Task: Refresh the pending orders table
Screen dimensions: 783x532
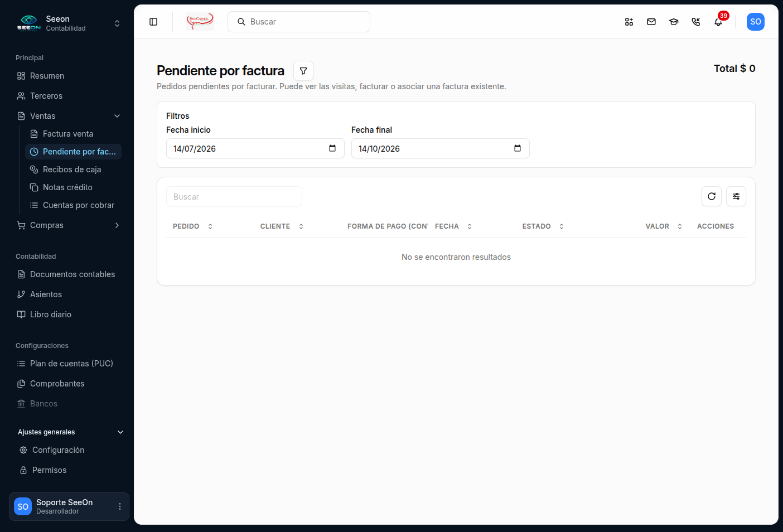Action: pos(712,196)
